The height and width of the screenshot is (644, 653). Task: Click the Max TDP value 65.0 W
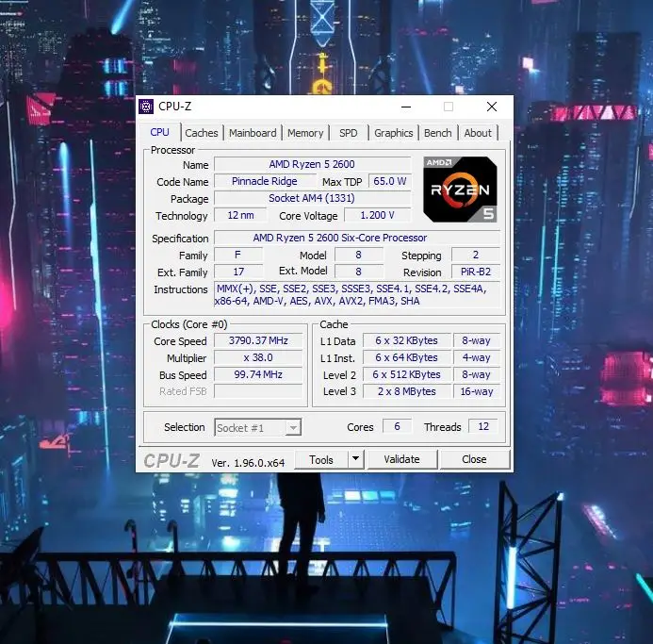pos(390,181)
